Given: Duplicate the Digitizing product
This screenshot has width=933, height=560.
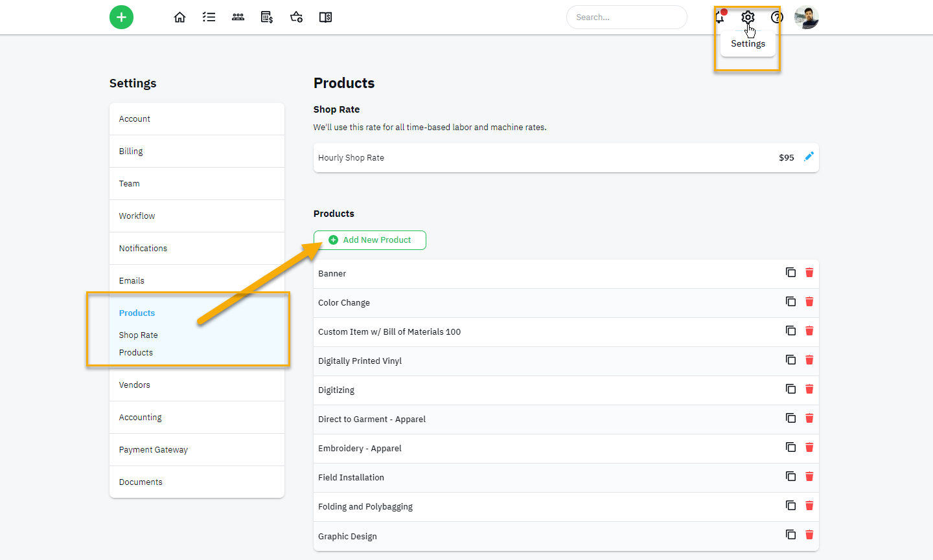Looking at the screenshot, I should click(x=790, y=389).
